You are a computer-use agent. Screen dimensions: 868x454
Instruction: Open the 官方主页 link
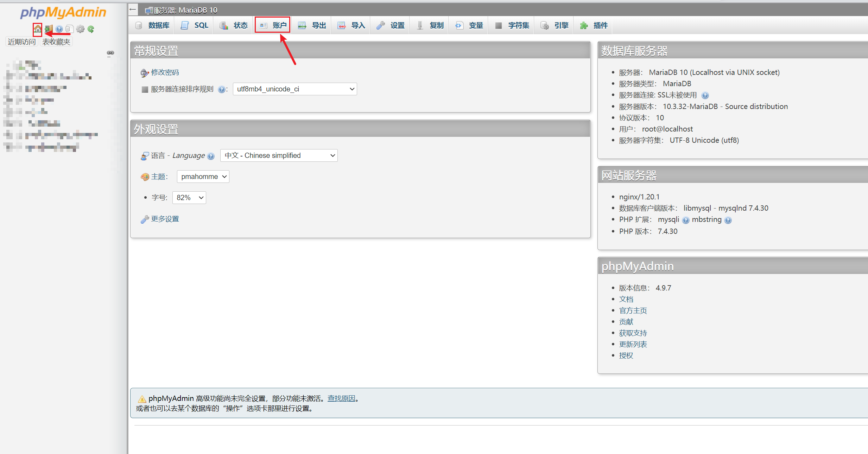point(633,311)
